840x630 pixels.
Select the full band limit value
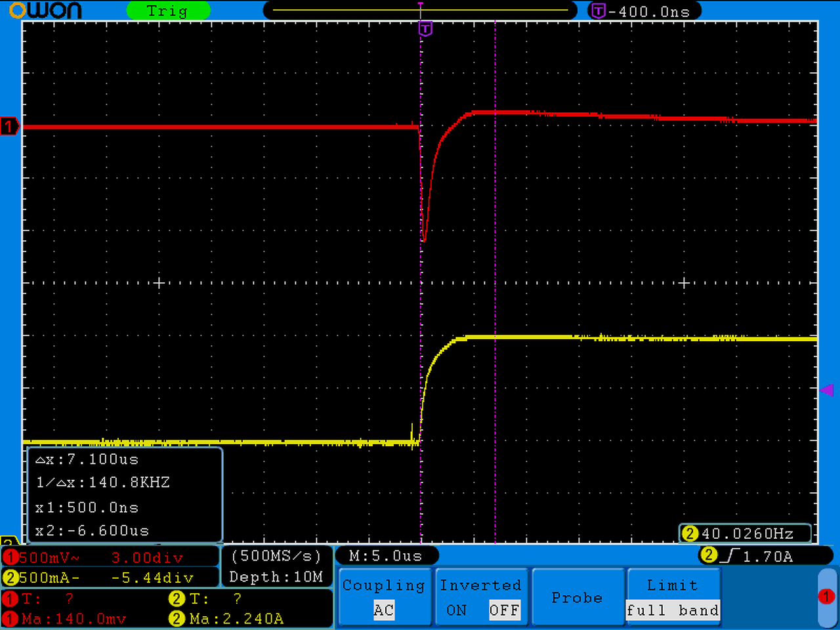click(x=673, y=610)
